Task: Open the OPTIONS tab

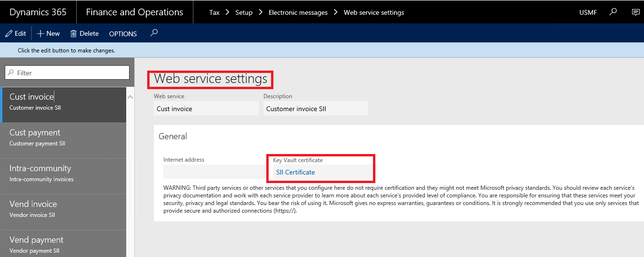Action: [x=123, y=34]
